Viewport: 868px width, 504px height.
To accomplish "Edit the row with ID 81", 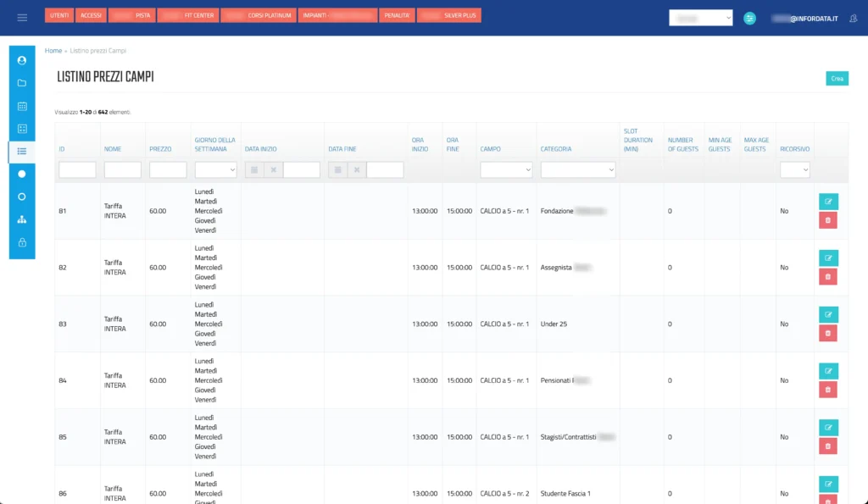I will [x=827, y=202].
